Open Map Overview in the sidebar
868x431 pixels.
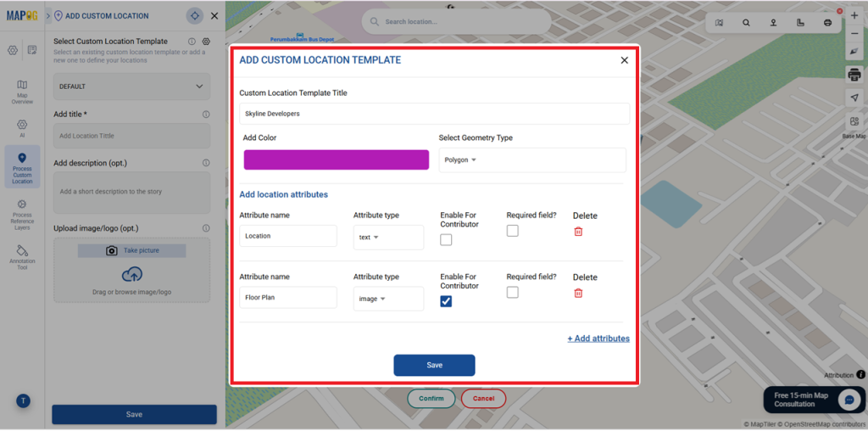[22, 92]
